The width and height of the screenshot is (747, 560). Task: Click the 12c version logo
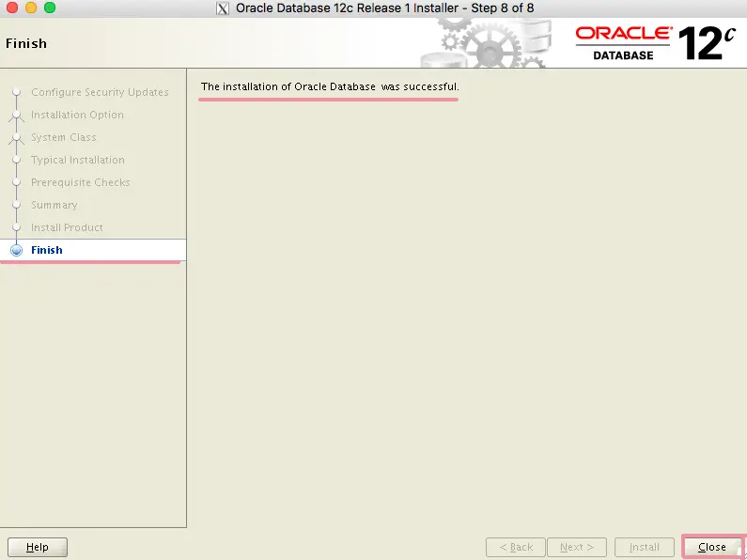(x=707, y=43)
